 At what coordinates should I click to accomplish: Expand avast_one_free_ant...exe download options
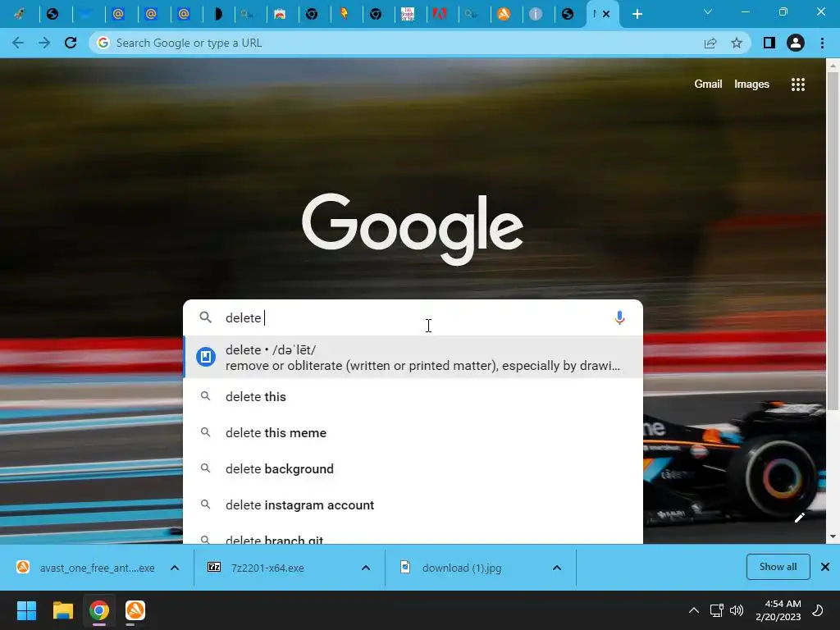pyautogui.click(x=175, y=568)
